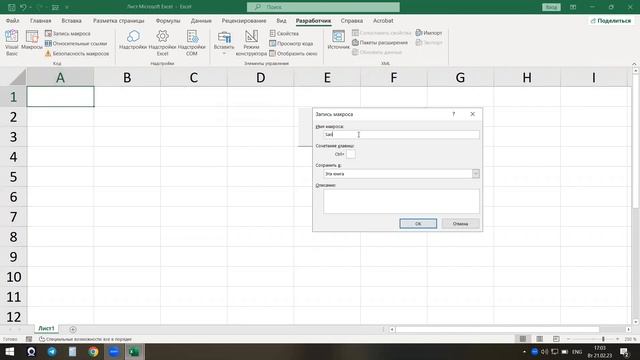This screenshot has height=360, width=640.
Task: Open the Макросы list
Action: click(31, 40)
